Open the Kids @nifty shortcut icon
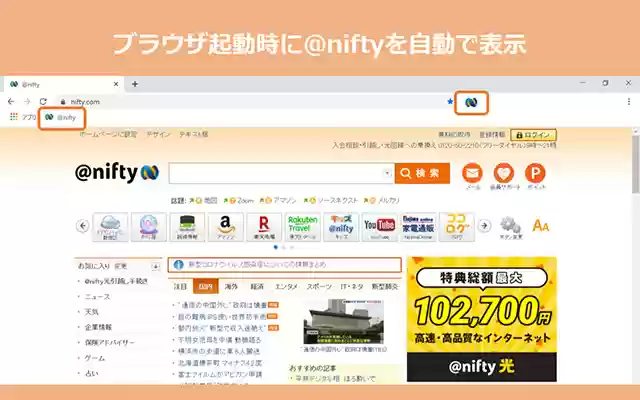The image size is (640, 400). [x=341, y=227]
